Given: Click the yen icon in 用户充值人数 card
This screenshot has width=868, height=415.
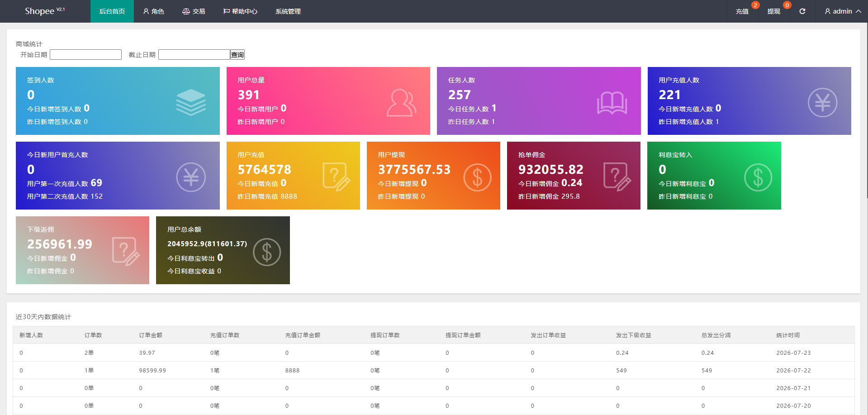Looking at the screenshot, I should pyautogui.click(x=822, y=102).
